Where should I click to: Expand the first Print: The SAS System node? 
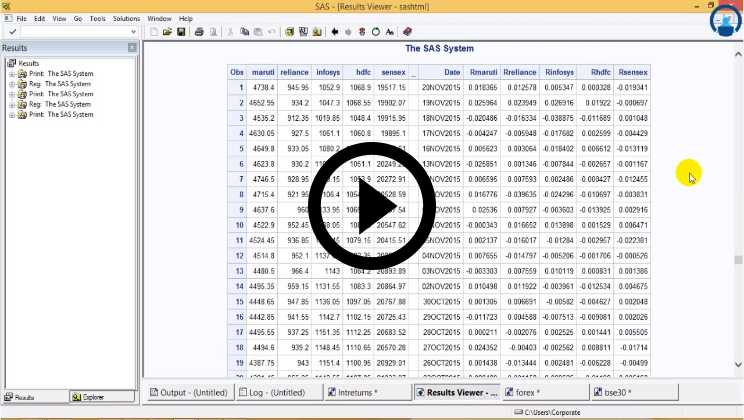[x=12, y=74]
